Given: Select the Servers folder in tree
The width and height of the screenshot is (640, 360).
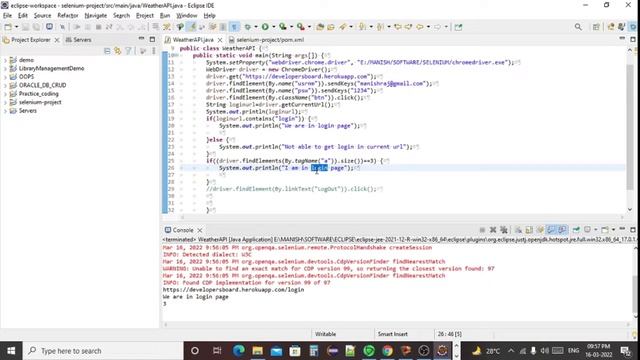Looking at the screenshot, I should [x=27, y=111].
